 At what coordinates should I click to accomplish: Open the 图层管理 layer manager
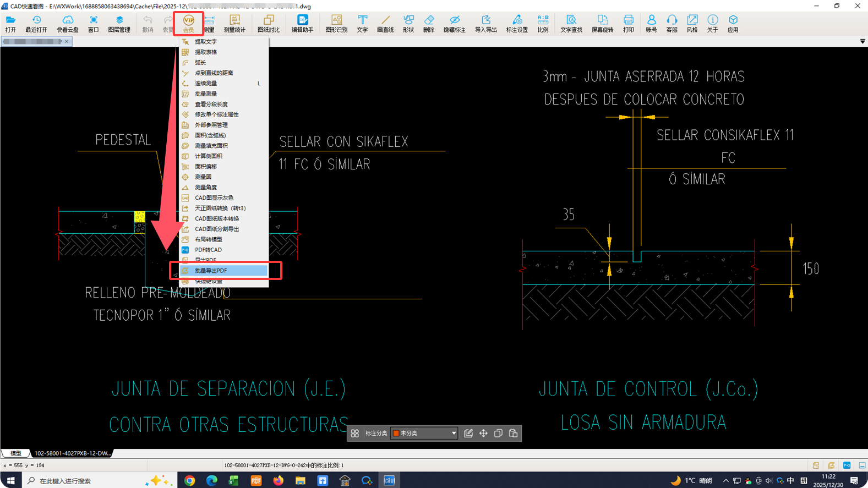coord(119,23)
